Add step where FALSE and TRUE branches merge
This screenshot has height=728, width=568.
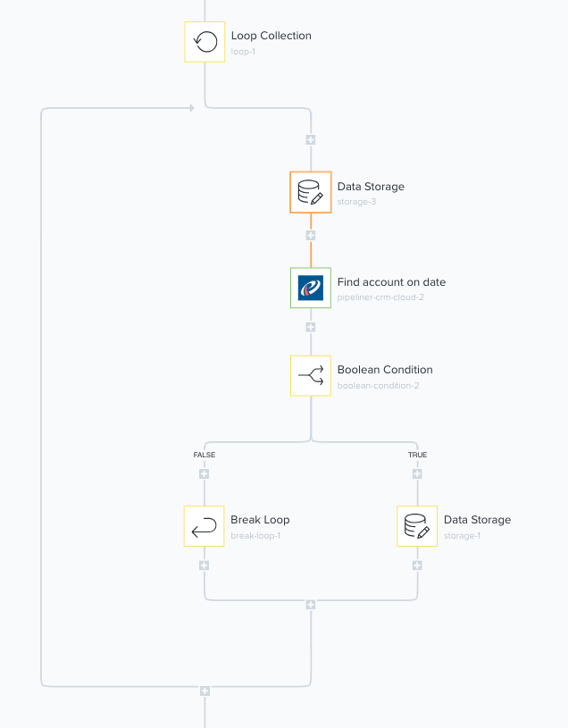point(311,605)
